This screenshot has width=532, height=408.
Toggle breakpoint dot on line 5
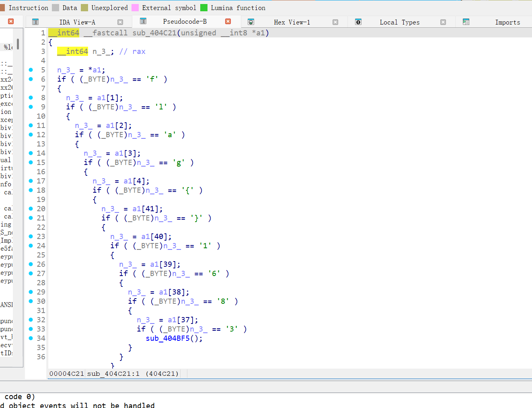pyautogui.click(x=31, y=70)
